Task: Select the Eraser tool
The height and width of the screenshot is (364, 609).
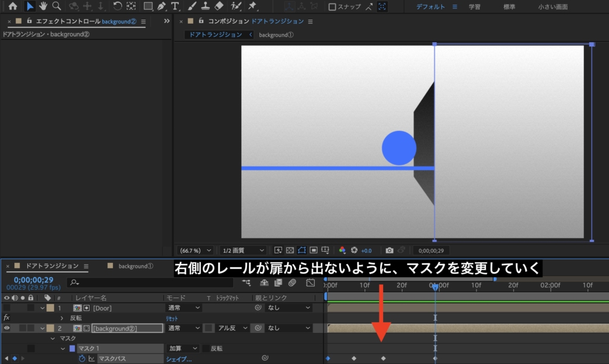Action: click(218, 7)
